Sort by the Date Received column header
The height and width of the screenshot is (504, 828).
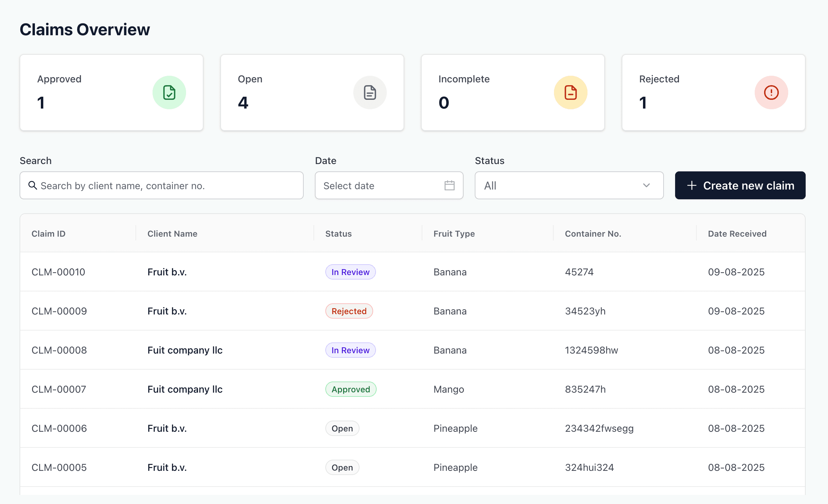click(x=737, y=234)
